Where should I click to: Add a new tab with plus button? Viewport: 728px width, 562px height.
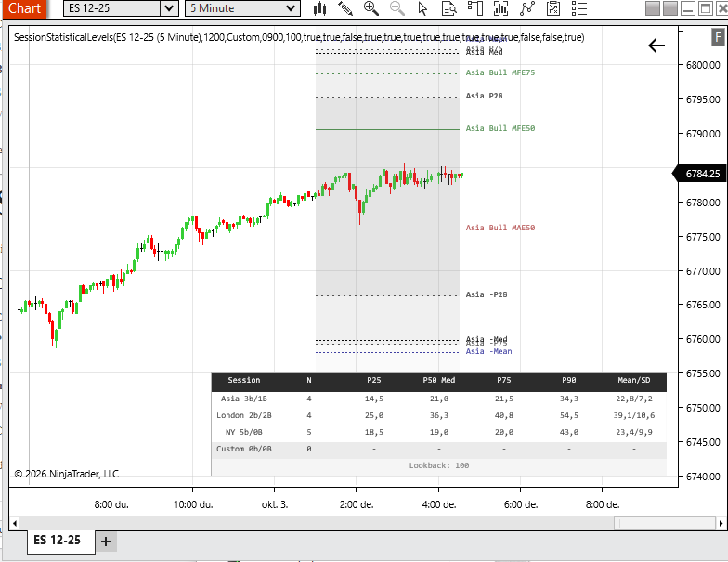(x=106, y=541)
